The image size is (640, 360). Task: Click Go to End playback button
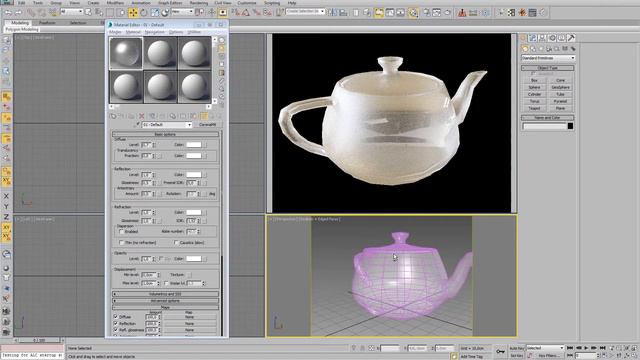[602, 348]
